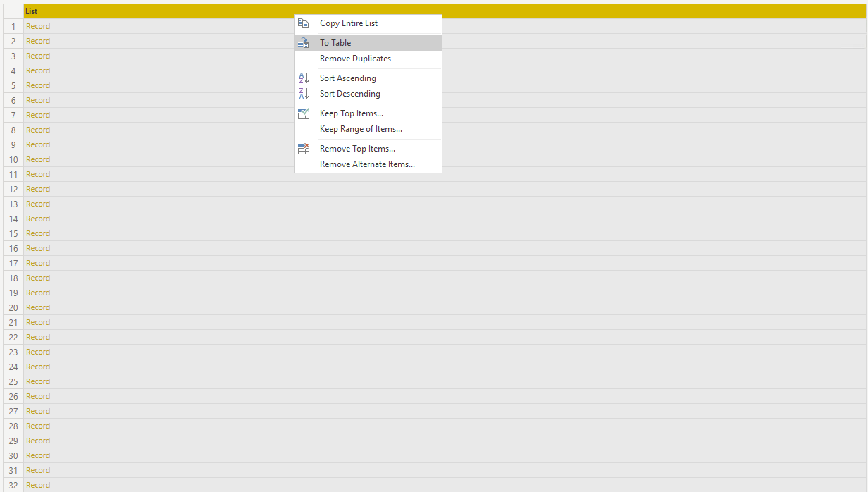Select the Sort Ascending A-Z icon
This screenshot has width=868, height=492.
(x=304, y=78)
